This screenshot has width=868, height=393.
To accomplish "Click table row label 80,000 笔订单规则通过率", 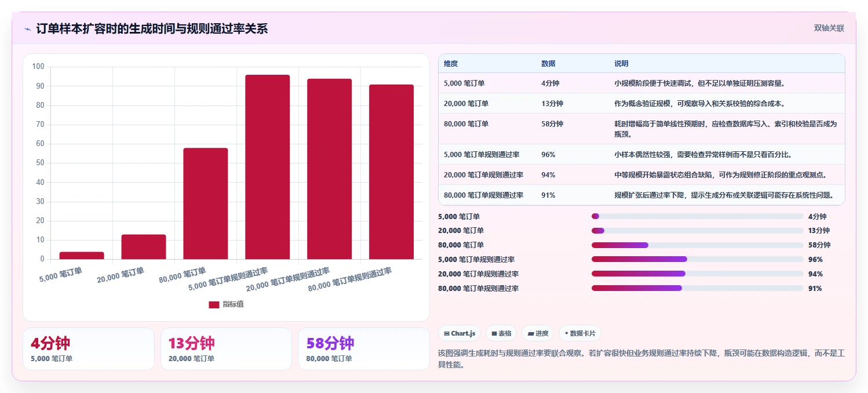I will pos(484,195).
